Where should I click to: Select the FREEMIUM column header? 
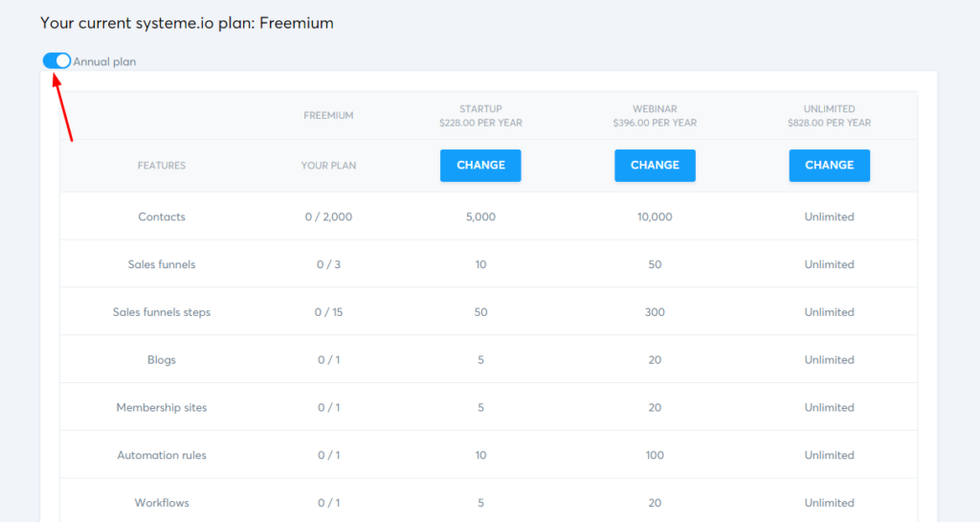328,116
